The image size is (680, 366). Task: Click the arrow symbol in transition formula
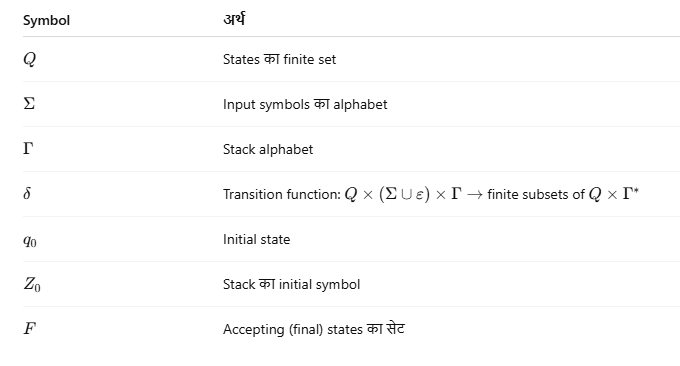click(474, 194)
